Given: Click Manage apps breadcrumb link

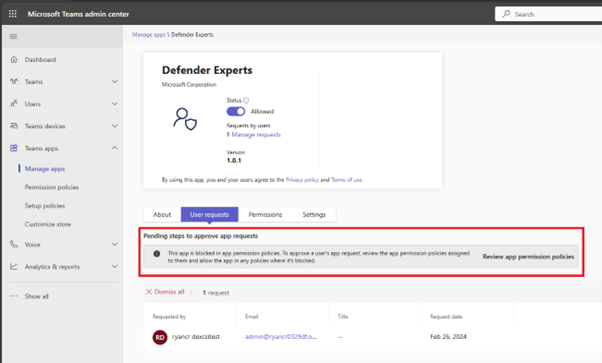Looking at the screenshot, I should [x=149, y=35].
